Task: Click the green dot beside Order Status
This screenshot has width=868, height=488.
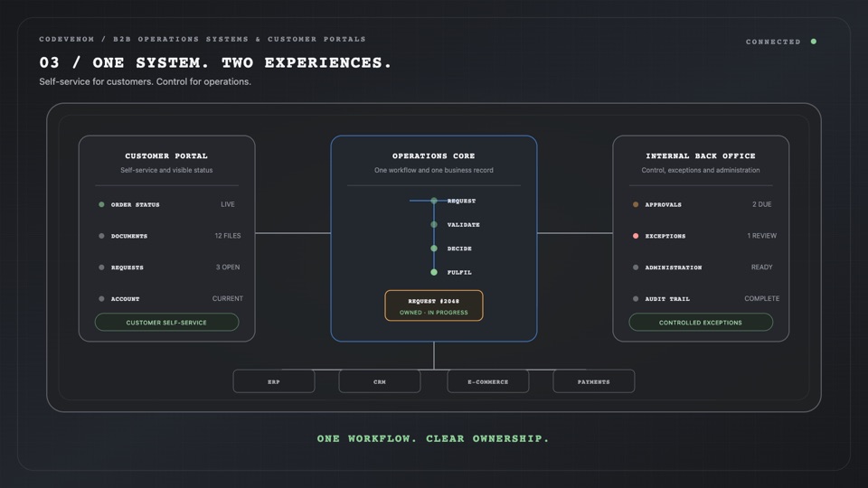Action: pos(101,204)
